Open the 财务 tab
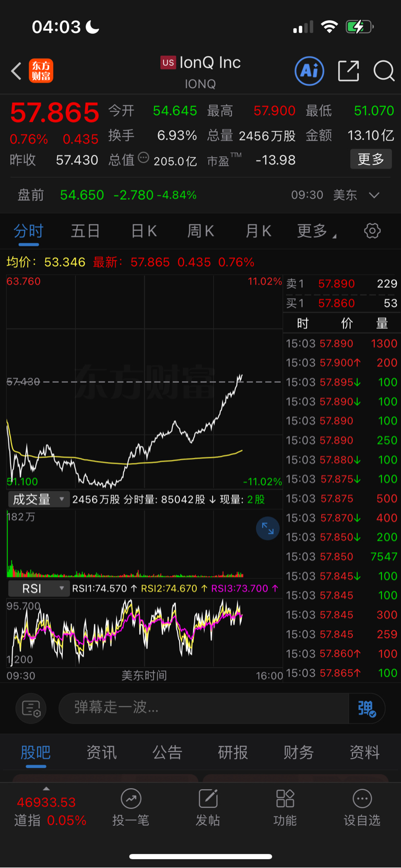Image resolution: width=401 pixels, height=868 pixels. pos(299,753)
